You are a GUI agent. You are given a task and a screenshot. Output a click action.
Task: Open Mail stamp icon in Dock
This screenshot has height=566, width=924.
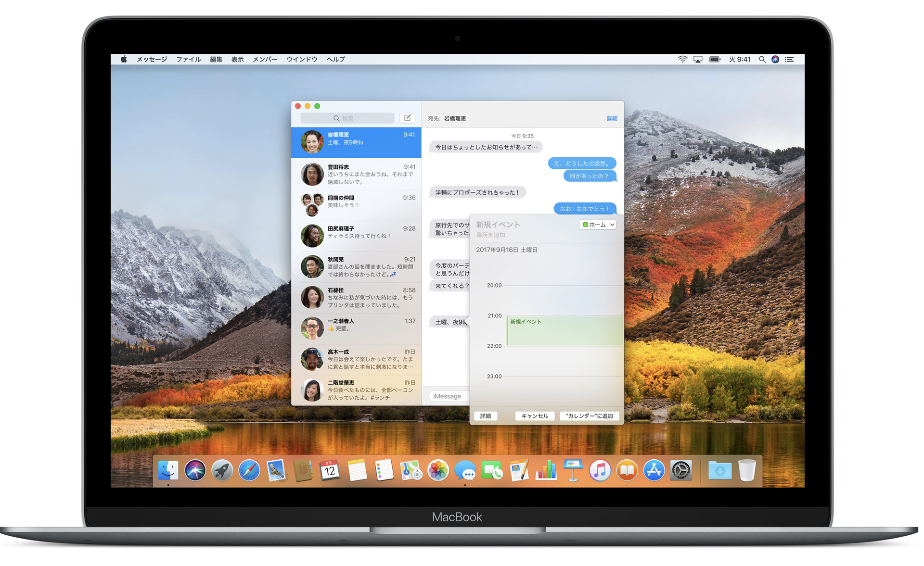pos(276,470)
